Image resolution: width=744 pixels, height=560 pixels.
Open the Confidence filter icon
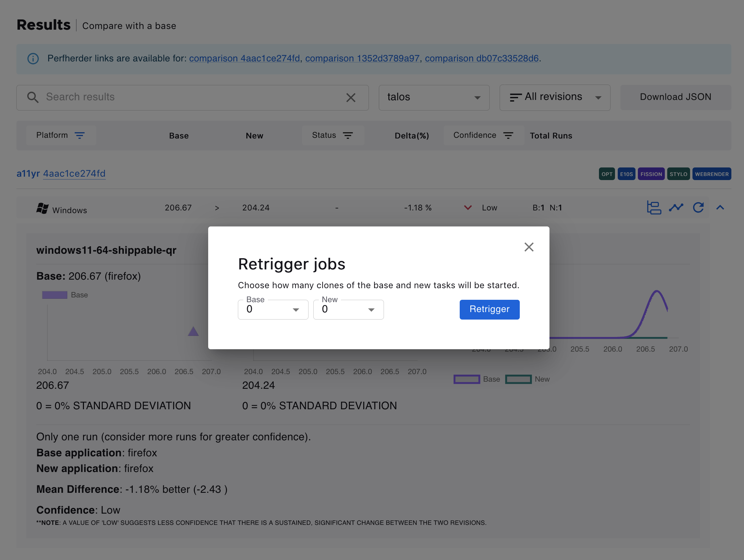click(508, 135)
